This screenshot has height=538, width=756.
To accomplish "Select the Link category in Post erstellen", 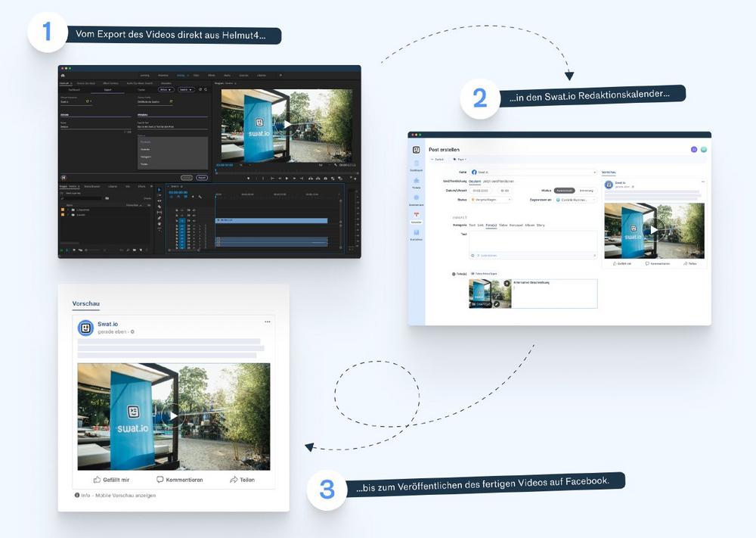I will [x=480, y=225].
